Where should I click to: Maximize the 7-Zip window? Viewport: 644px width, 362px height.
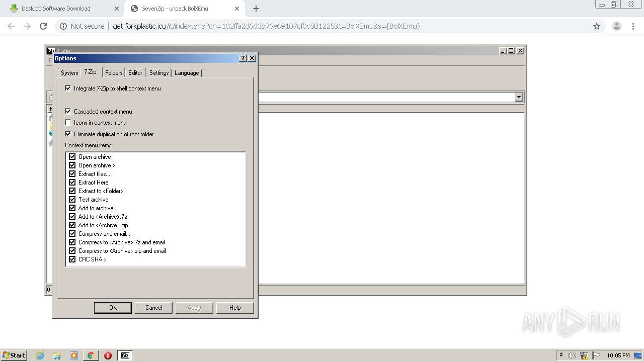click(x=511, y=50)
